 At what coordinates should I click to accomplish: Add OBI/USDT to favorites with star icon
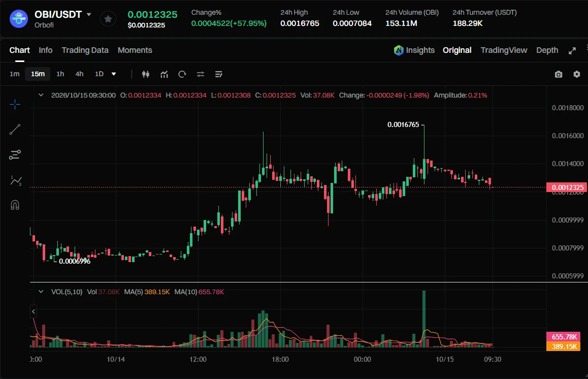pos(108,19)
